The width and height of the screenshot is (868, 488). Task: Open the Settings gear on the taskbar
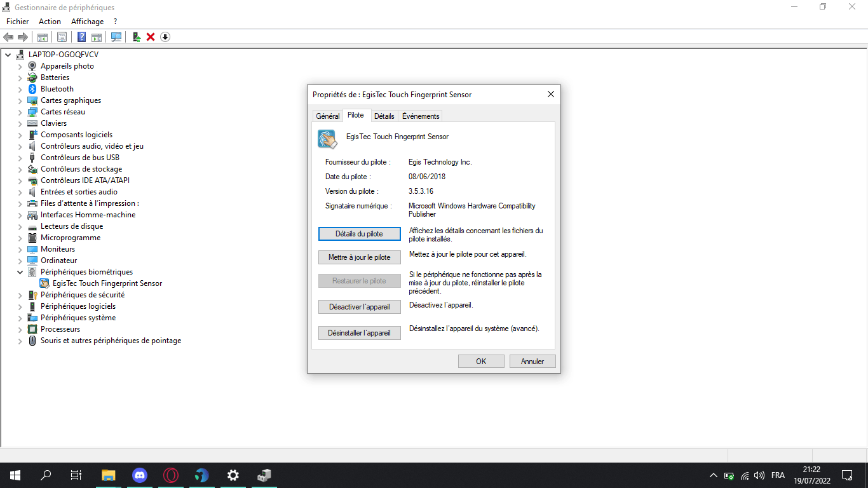point(233,475)
